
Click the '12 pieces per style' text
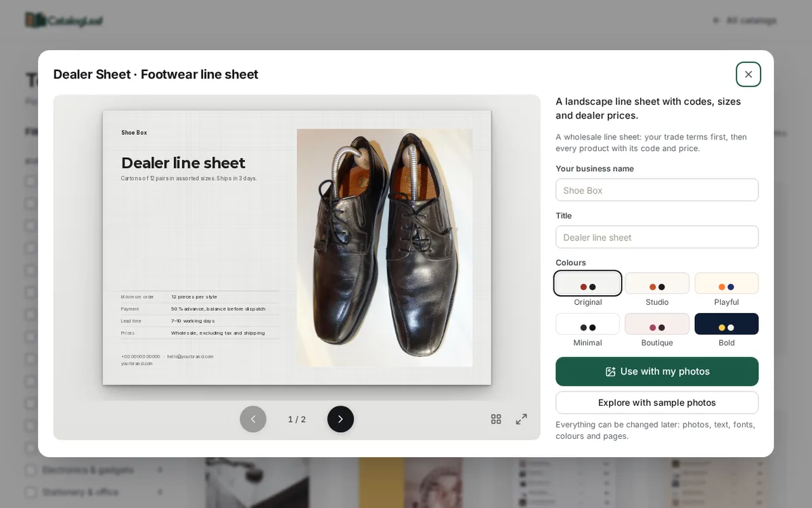pyautogui.click(x=194, y=297)
